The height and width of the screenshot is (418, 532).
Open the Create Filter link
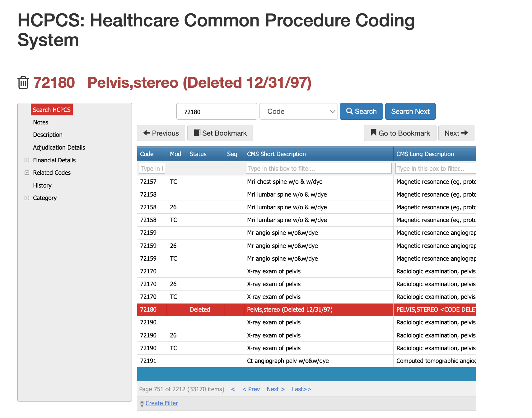coord(161,403)
